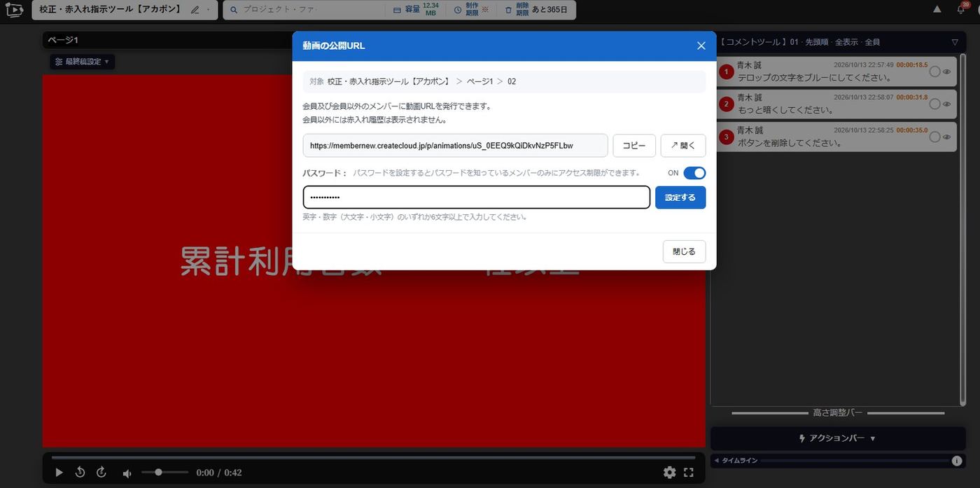Play the video
980x488 pixels.
point(59,473)
